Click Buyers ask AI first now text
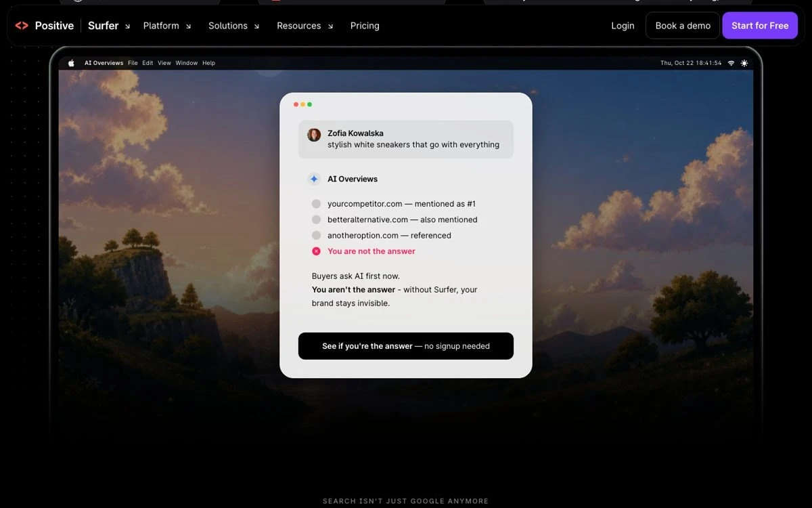The height and width of the screenshot is (508, 812). click(356, 276)
